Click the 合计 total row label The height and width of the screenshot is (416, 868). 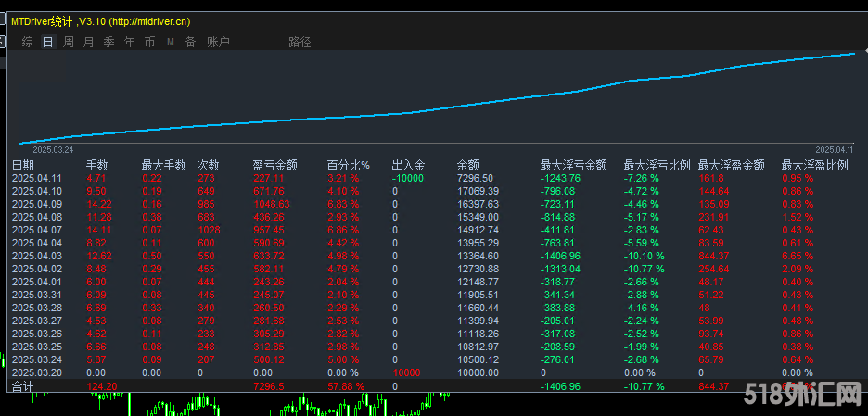[22, 386]
